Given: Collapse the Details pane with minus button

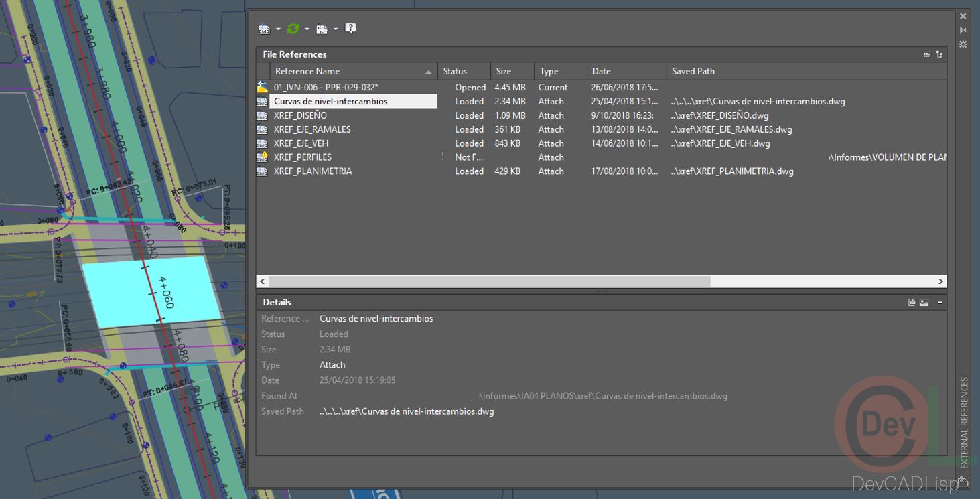Looking at the screenshot, I should tap(940, 303).
